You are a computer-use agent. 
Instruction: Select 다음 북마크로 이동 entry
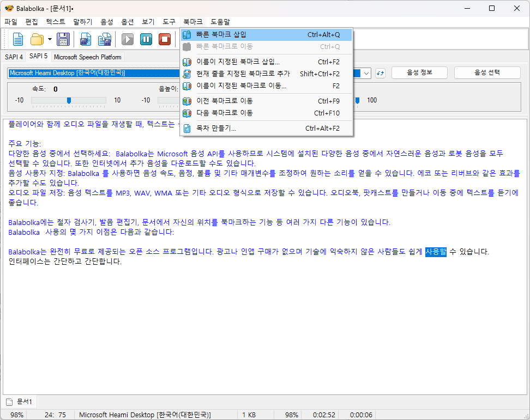pos(266,113)
